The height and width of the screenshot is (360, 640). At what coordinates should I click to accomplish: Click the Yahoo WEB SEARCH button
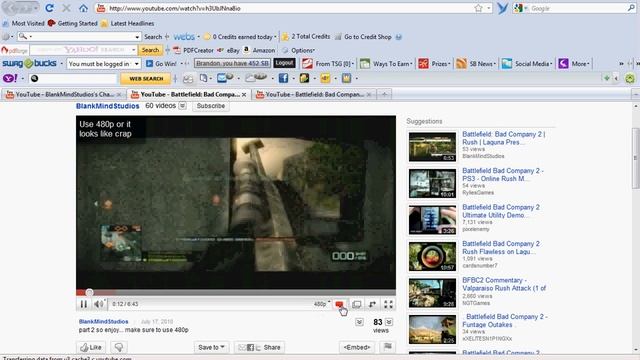pos(146,78)
